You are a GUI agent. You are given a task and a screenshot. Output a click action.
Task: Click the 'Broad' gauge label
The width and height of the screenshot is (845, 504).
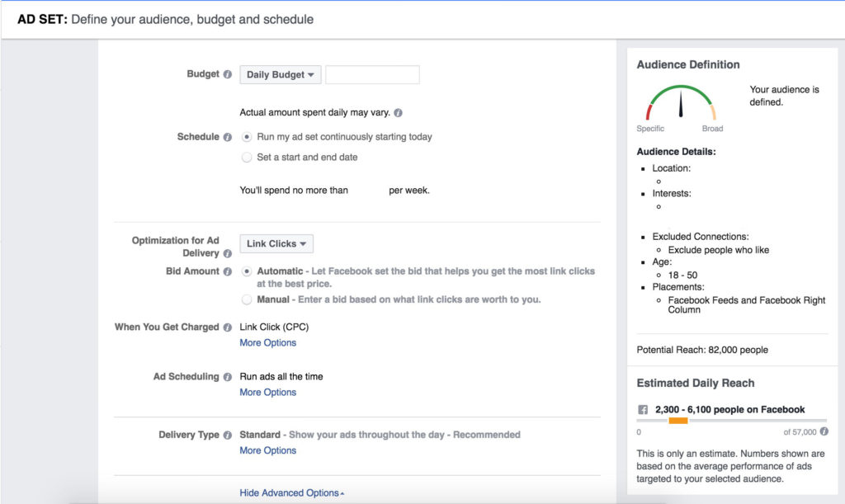712,129
